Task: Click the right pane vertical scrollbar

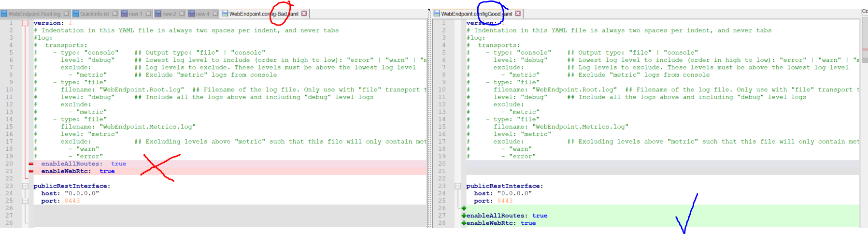Action: (864, 121)
